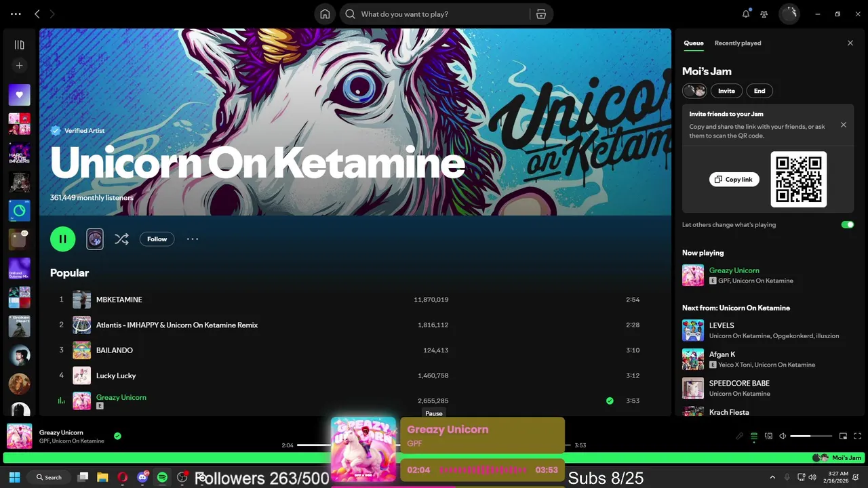Copy the Jam invite link
The image size is (868, 488).
[x=734, y=180]
